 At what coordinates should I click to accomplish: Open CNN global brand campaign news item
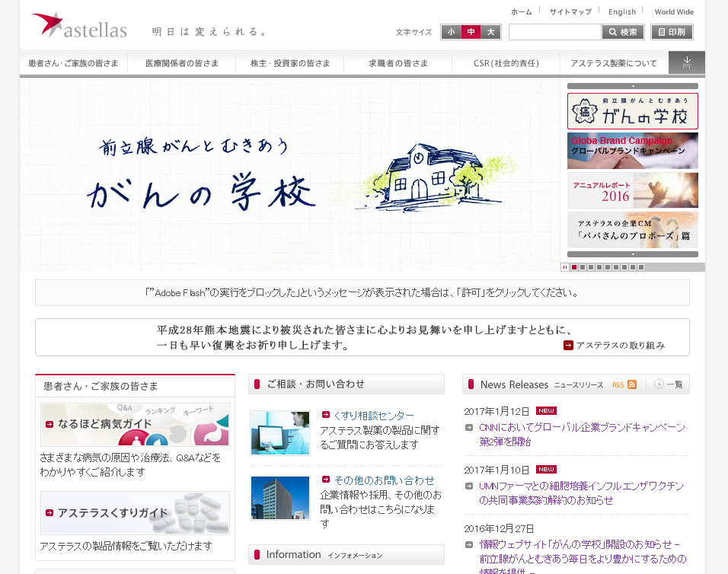point(583,435)
